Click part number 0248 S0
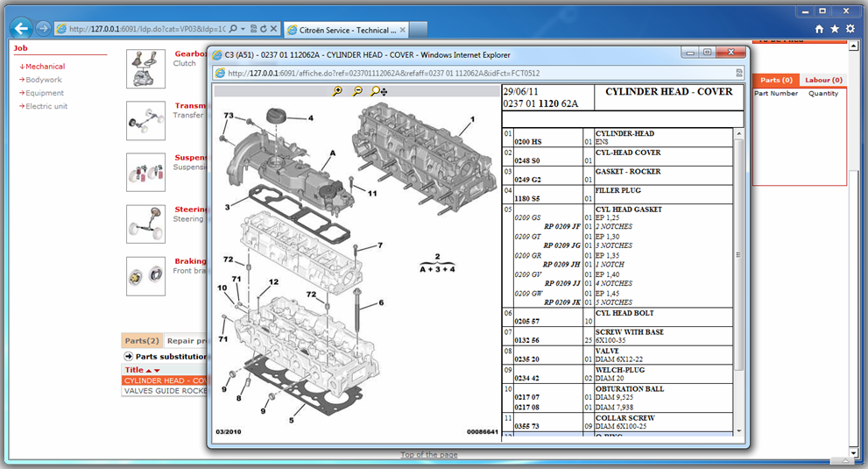 [x=527, y=160]
